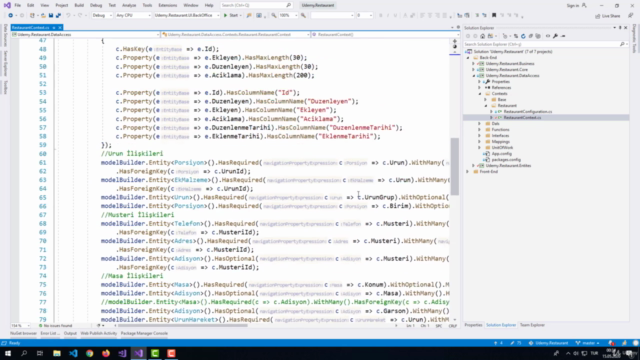The image size is (640, 360).
Task: Select RestaurantConfiguration.cs in Solution Explorer
Action: pos(527,111)
